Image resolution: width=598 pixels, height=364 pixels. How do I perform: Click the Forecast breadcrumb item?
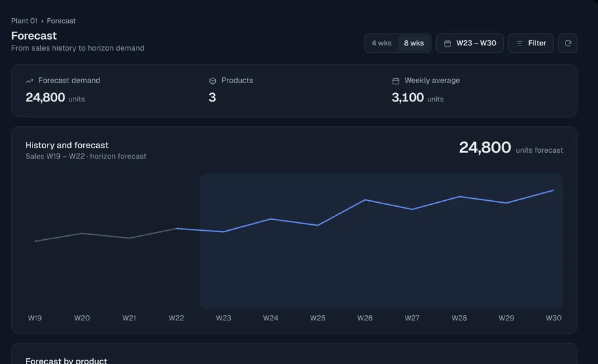pos(61,21)
